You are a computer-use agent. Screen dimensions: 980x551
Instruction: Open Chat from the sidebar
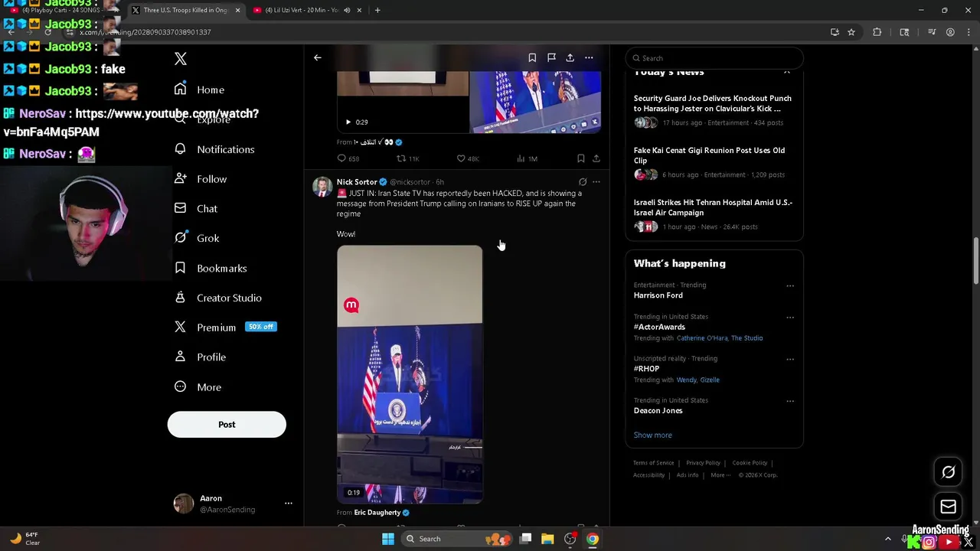[x=196, y=208]
